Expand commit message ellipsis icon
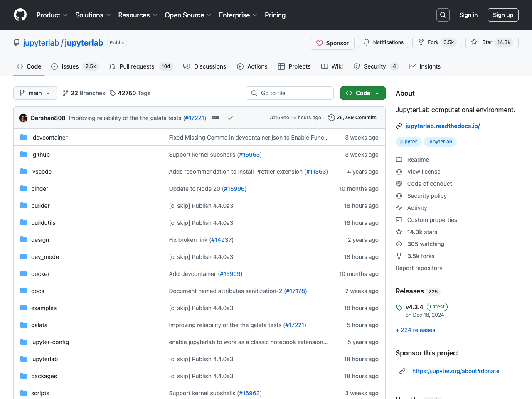The height and width of the screenshot is (399, 532). tap(215, 118)
